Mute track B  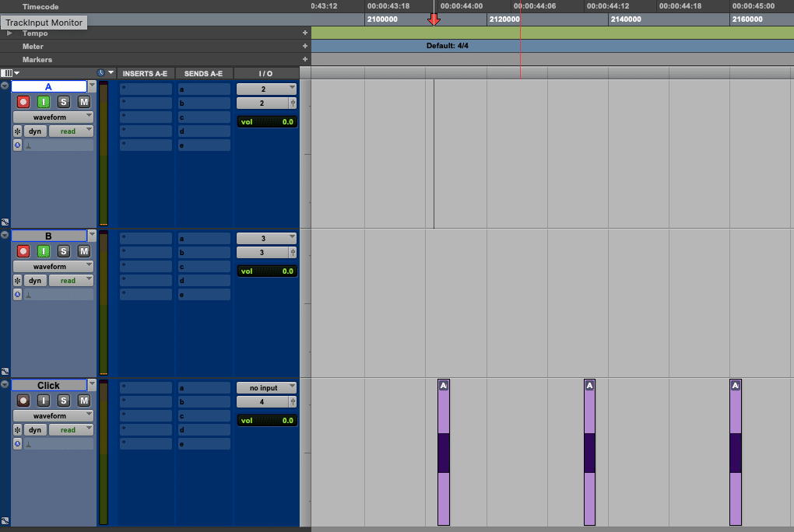[83, 251]
